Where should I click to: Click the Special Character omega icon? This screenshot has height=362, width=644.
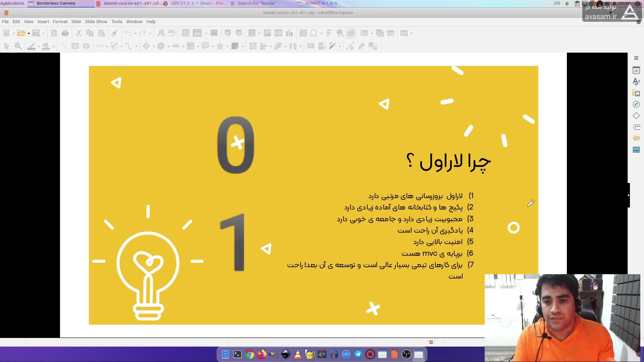[314, 33]
